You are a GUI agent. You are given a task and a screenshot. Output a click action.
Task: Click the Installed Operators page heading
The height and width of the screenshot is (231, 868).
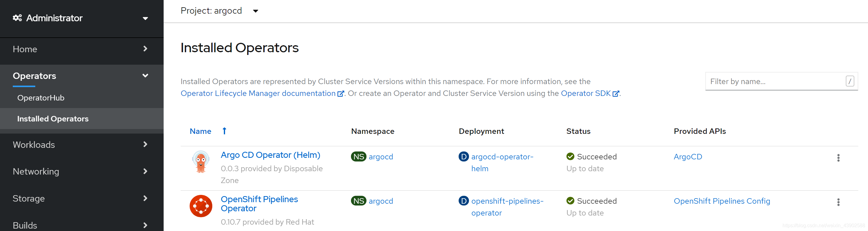coord(240,48)
